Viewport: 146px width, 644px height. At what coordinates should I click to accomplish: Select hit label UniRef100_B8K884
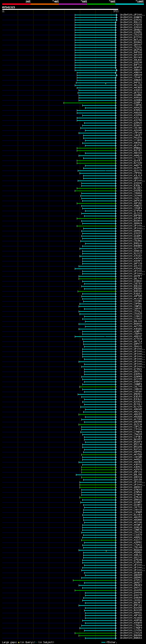point(131,636)
